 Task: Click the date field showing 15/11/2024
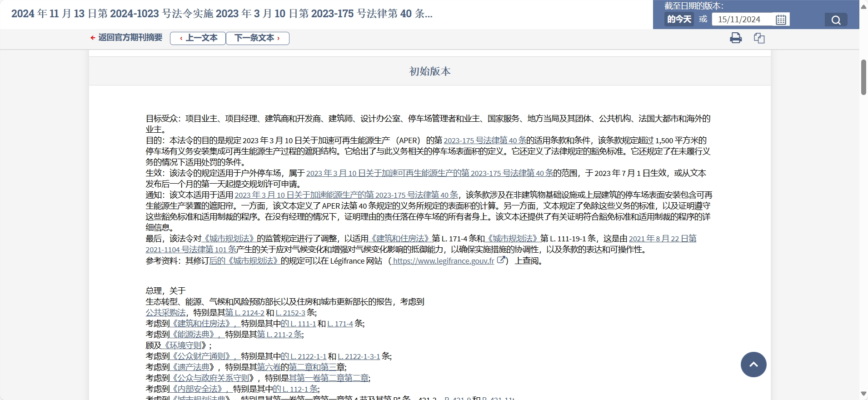tap(743, 20)
